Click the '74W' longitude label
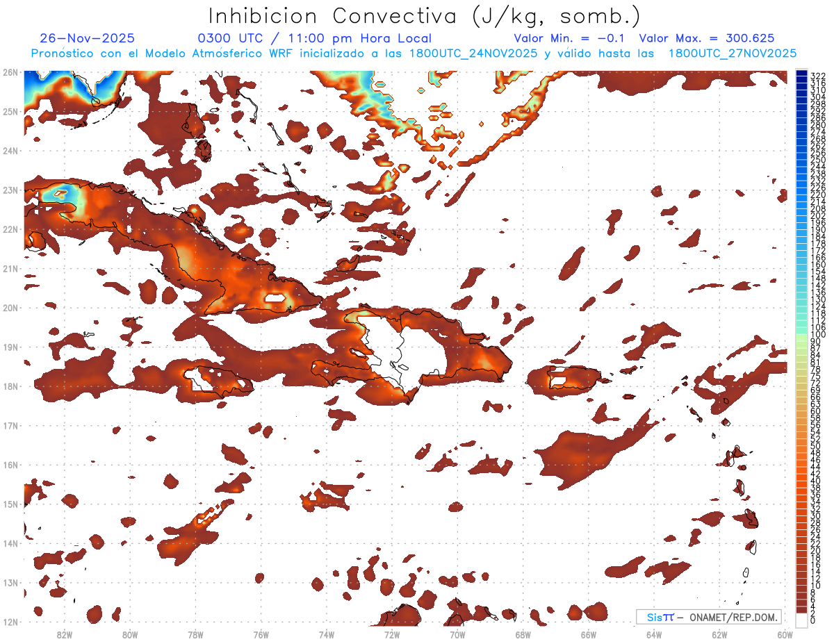 (327, 634)
